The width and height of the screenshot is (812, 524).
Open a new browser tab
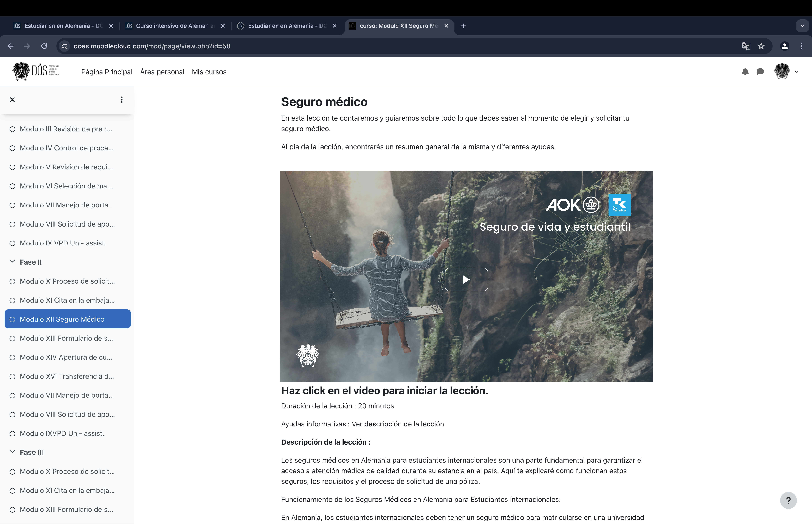click(463, 26)
